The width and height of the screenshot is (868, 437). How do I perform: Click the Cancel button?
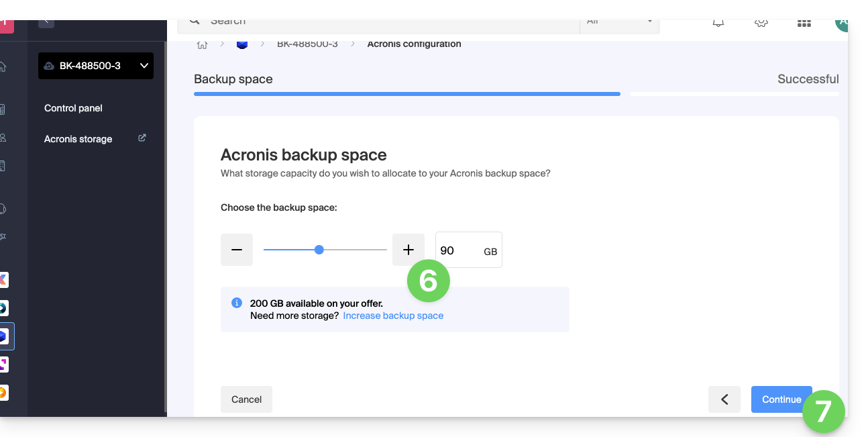(x=246, y=399)
